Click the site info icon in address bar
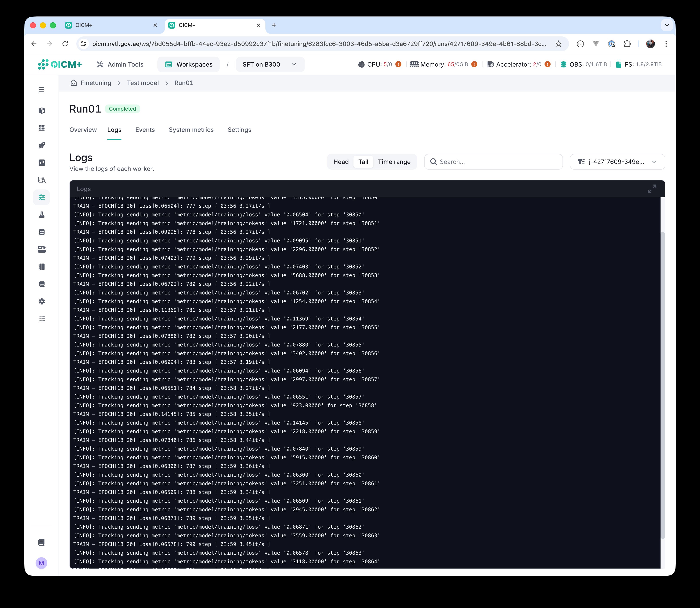 84,44
